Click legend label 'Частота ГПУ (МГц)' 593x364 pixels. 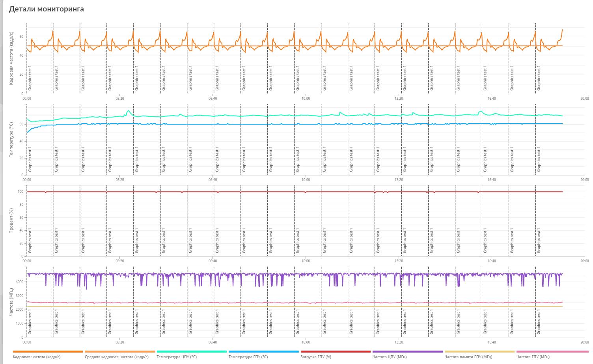pyautogui.click(x=533, y=357)
